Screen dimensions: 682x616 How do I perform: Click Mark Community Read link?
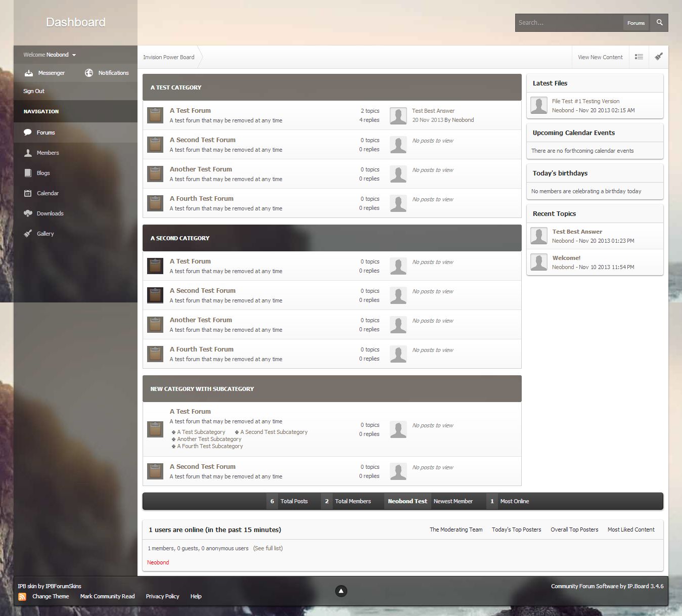[x=107, y=596]
